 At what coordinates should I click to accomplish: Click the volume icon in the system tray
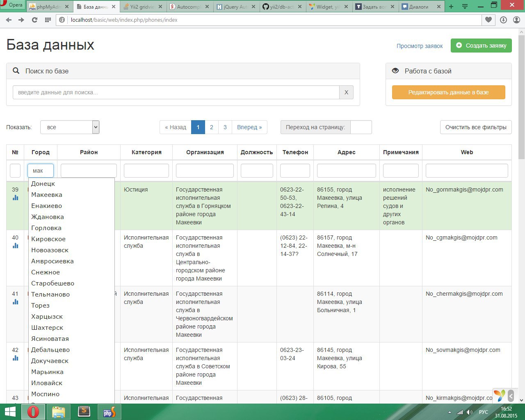point(470,412)
